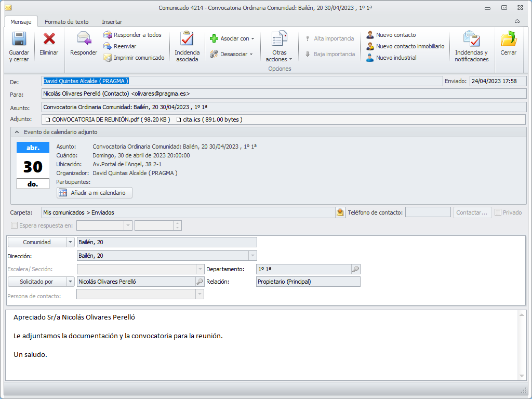Click the folder picker icon beside Carpeta field

[340, 212]
